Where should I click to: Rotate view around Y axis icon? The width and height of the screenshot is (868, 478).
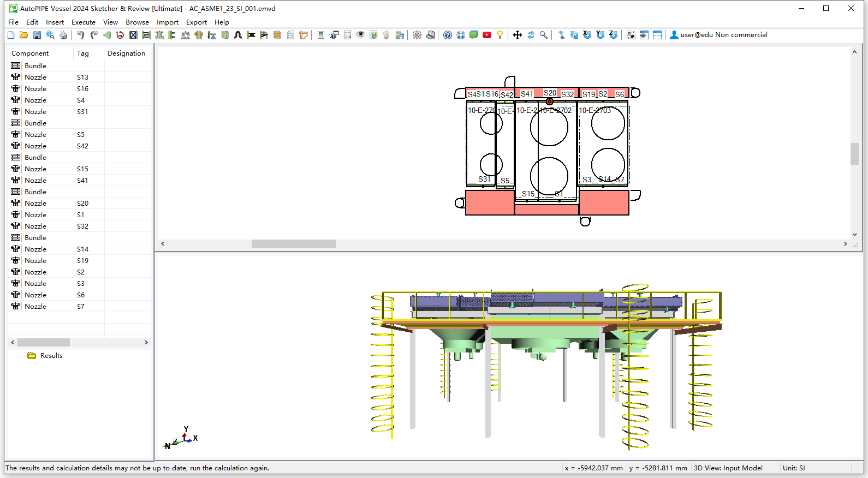601,35
